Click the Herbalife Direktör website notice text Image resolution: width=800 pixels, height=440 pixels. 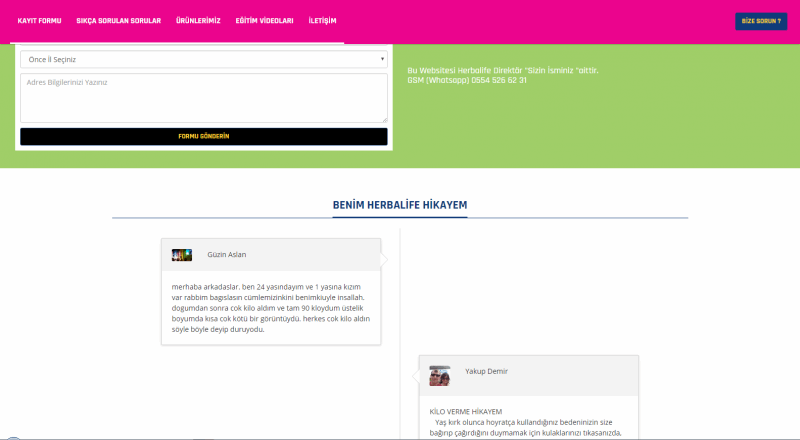point(503,70)
